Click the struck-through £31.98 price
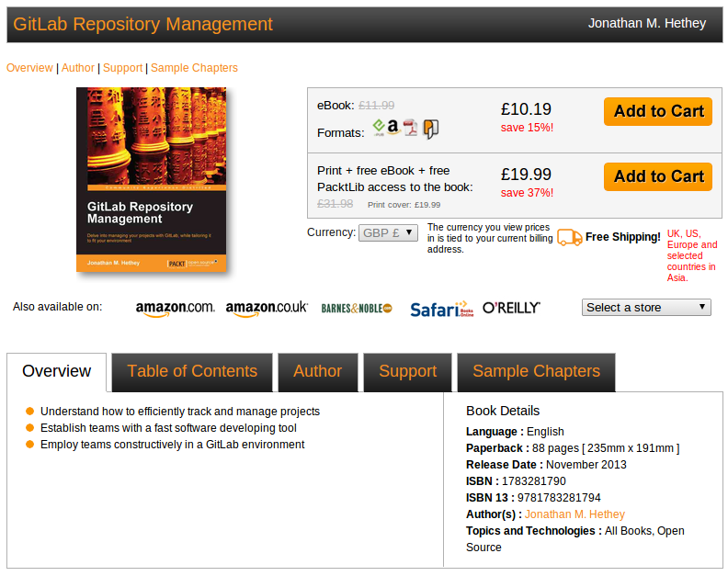 (x=336, y=204)
